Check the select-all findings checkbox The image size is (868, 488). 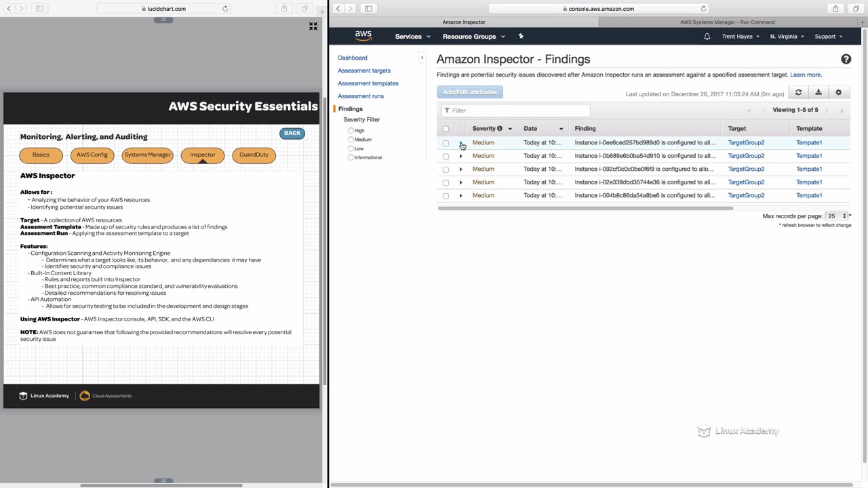pos(446,129)
